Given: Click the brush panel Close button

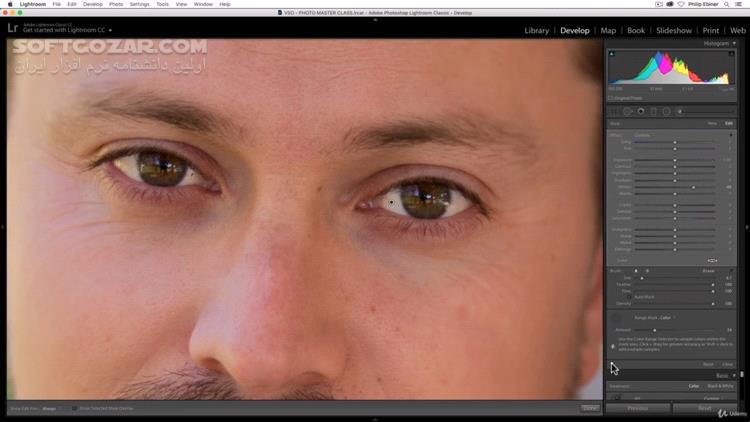Looking at the screenshot, I should 728,365.
